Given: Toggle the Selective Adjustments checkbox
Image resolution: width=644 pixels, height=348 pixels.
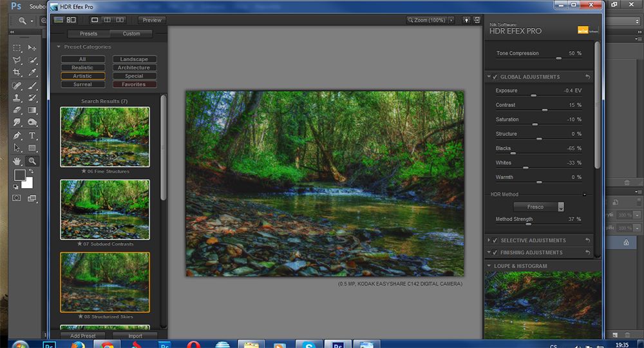Looking at the screenshot, I should click(x=495, y=240).
